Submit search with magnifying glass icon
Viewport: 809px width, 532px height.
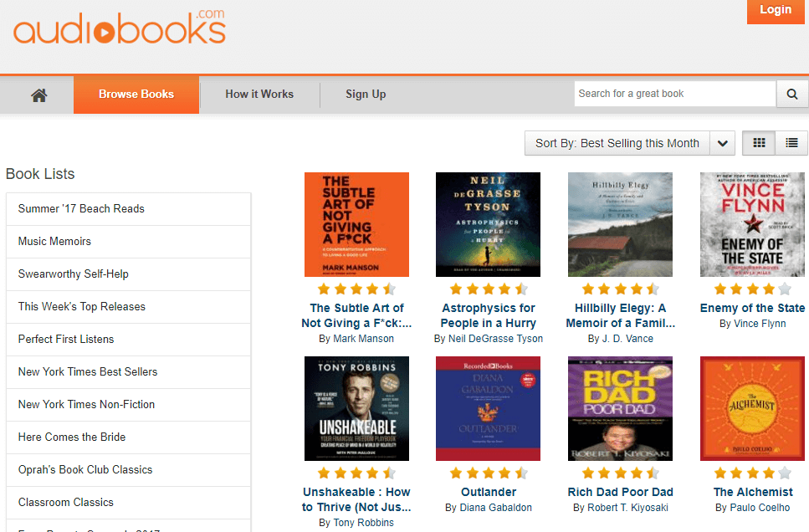click(792, 94)
